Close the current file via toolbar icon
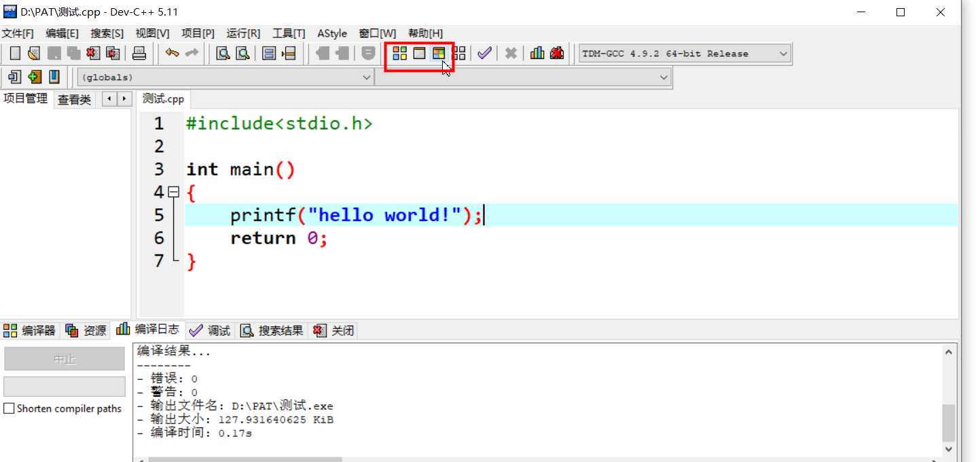Screen dimensions: 980x462 coord(93,53)
